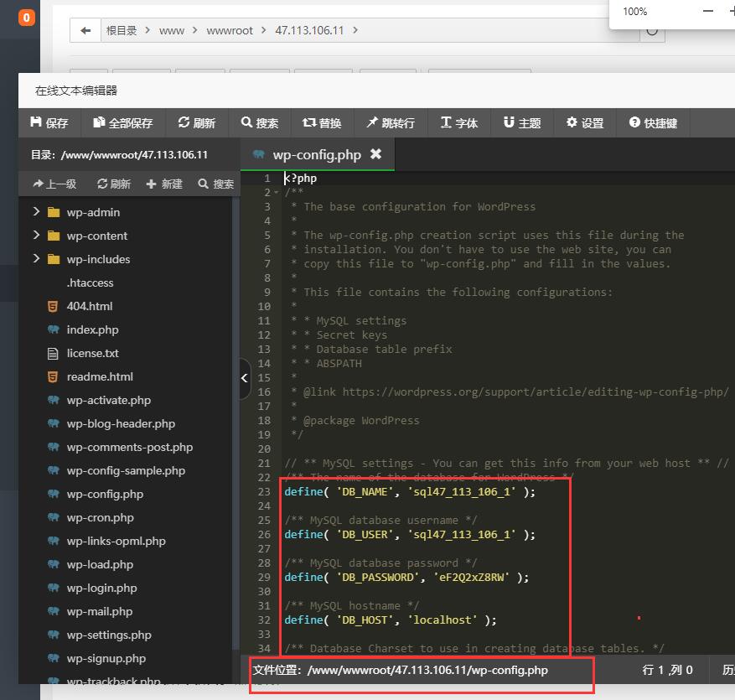Open wp-blog-header.php from file tree

[x=121, y=423]
